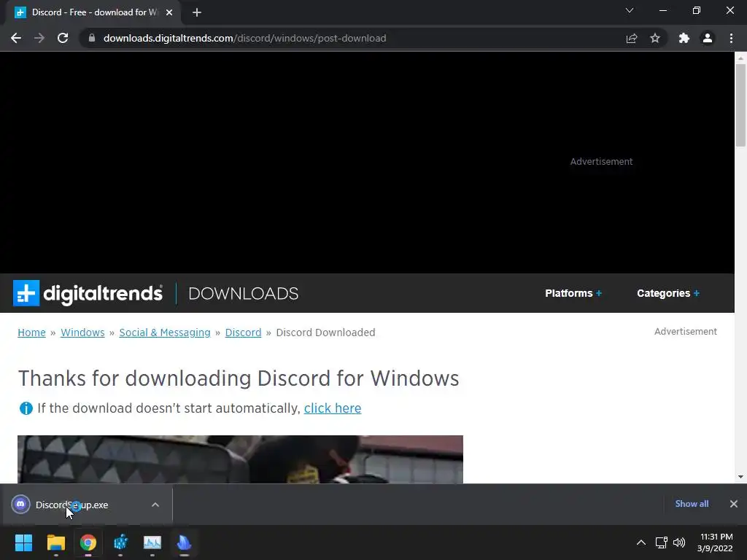This screenshot has height=560, width=747.
Task: Expand the Categories menu
Action: (668, 293)
